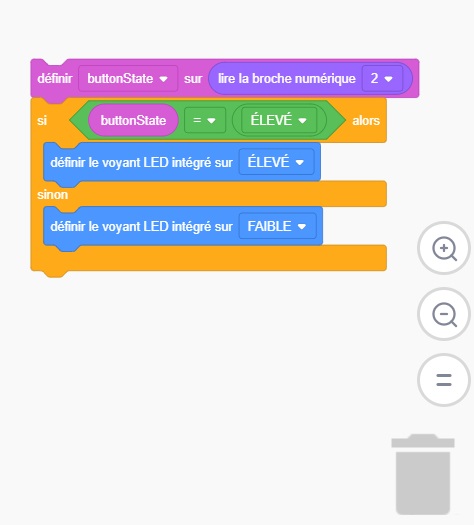This screenshot has width=474, height=525.
Task: Open ÉLEVÉ dropdown in first LED block
Action: coord(276,162)
